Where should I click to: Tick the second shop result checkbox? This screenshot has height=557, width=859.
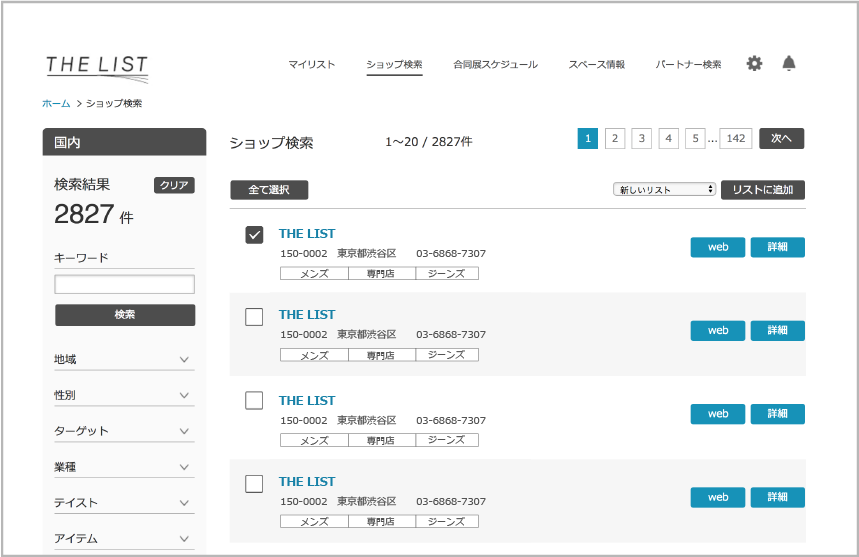click(254, 317)
